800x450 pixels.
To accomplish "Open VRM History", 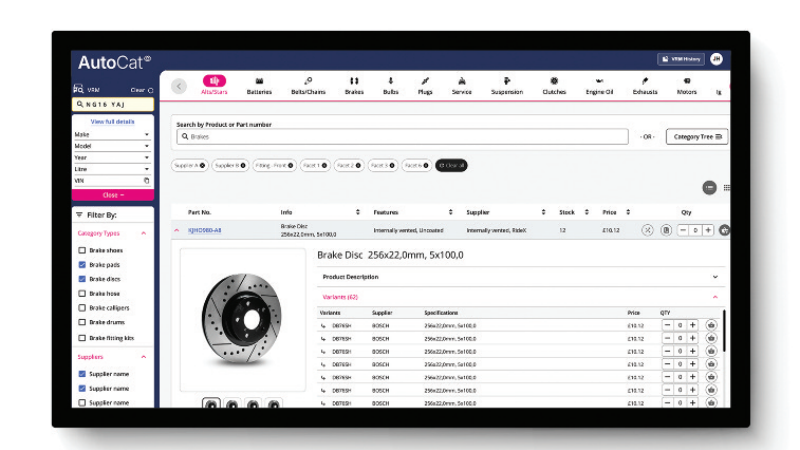I will (681, 59).
